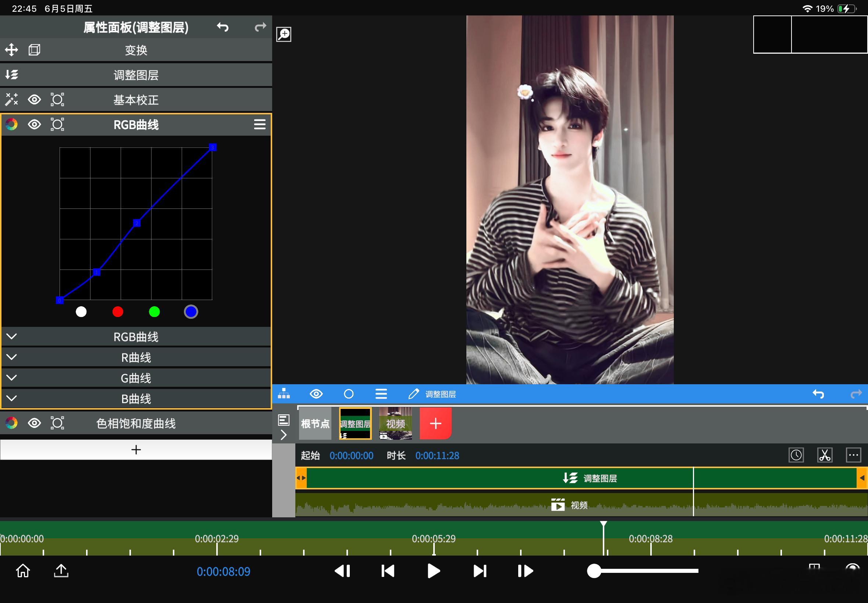This screenshot has width=868, height=603.
Task: Open the 调整图层 property section
Action: (x=136, y=75)
